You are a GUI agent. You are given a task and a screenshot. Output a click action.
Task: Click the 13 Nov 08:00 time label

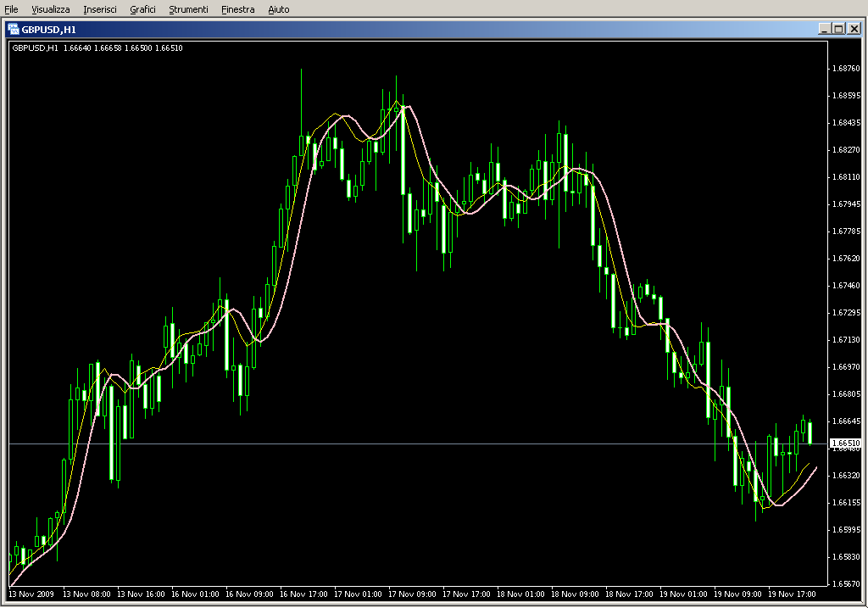(86, 594)
